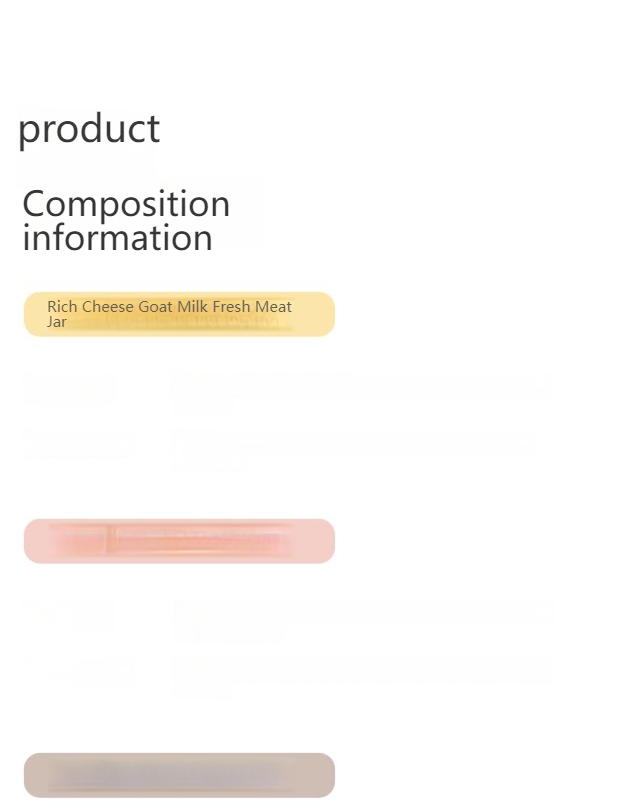
Task: Select the second blurred value below the pink banner
Action: pyautogui.click(x=360, y=675)
